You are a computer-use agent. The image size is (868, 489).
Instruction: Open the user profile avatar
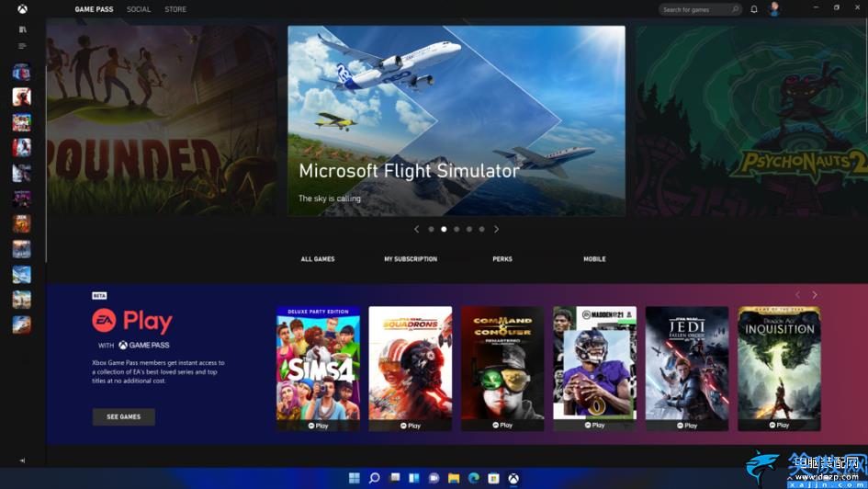774,9
